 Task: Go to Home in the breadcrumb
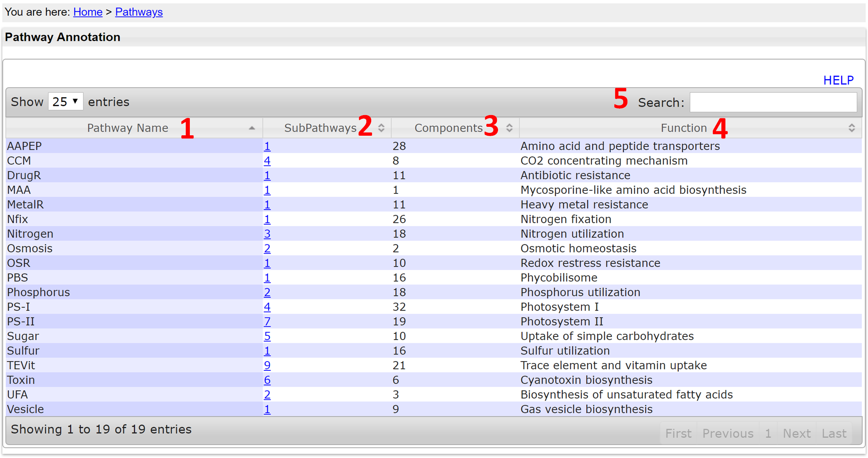coord(88,12)
